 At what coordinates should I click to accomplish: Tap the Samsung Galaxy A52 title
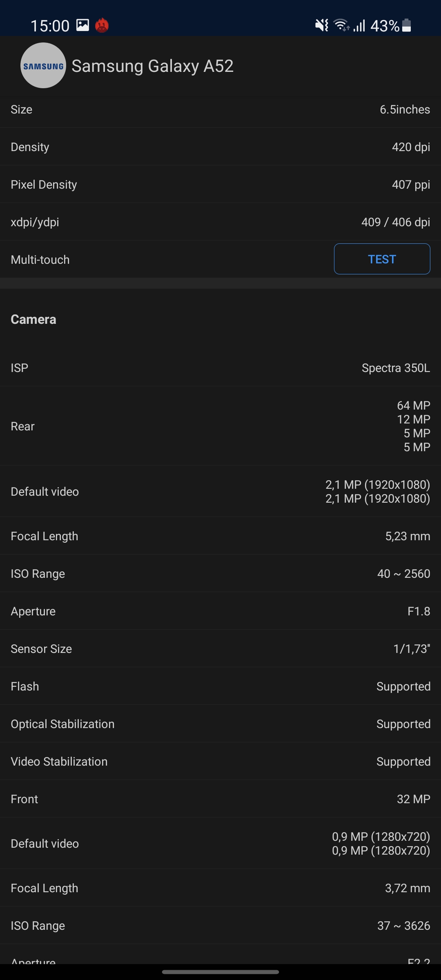pos(152,66)
